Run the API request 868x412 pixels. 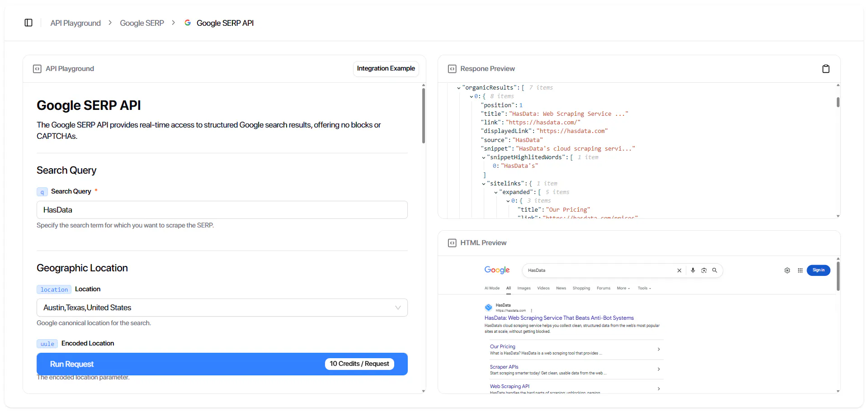click(x=222, y=364)
